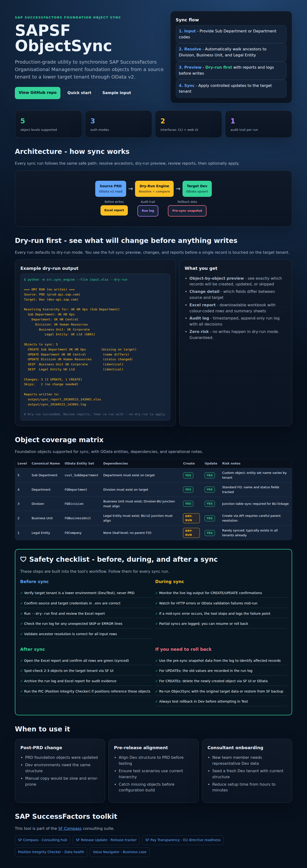This screenshot has height=868, width=307.
Task: Click the Create YES badge for Sub Department
Action: pos(188,476)
